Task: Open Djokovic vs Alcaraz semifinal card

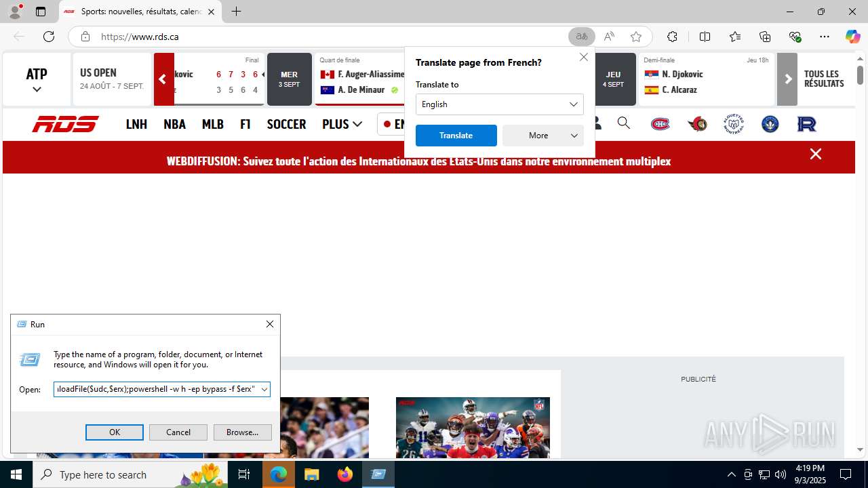Action: click(707, 79)
